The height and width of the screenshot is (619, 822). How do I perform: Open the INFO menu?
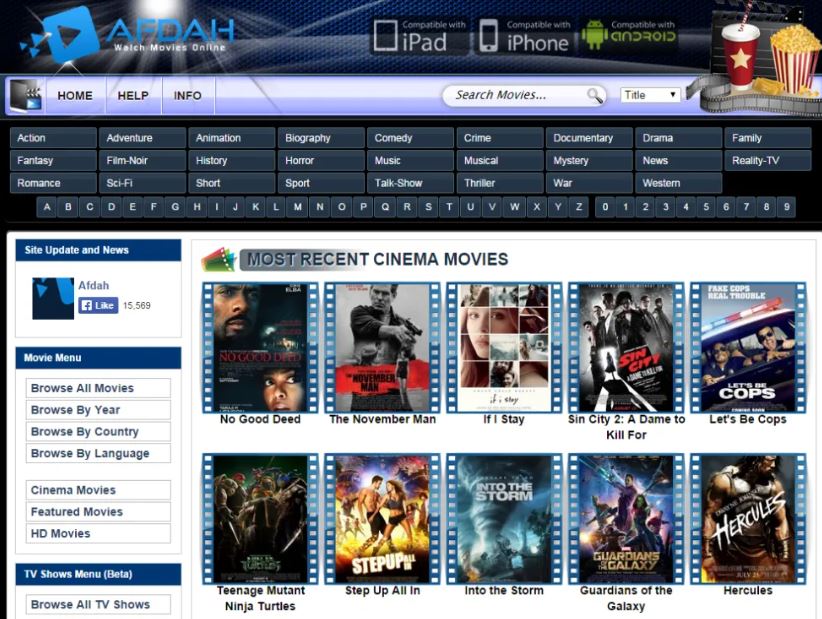188,95
